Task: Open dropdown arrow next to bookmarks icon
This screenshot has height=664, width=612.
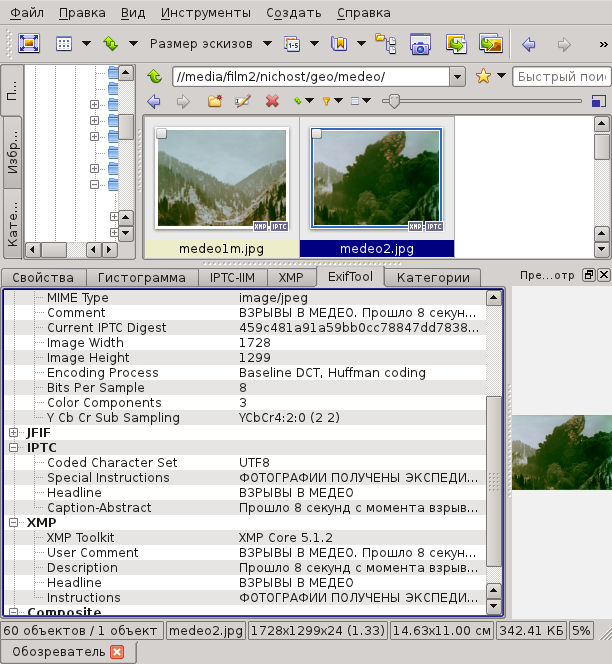Action: (361, 43)
